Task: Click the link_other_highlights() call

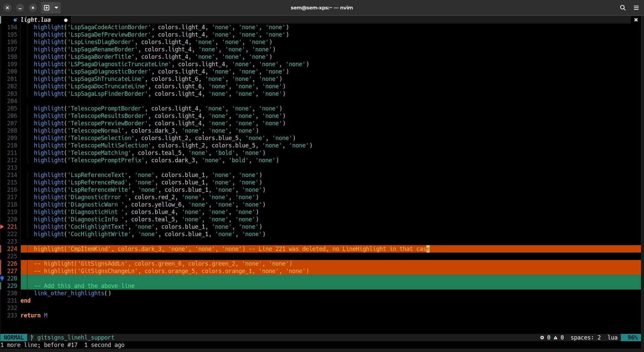Action: pyautogui.click(x=72, y=293)
